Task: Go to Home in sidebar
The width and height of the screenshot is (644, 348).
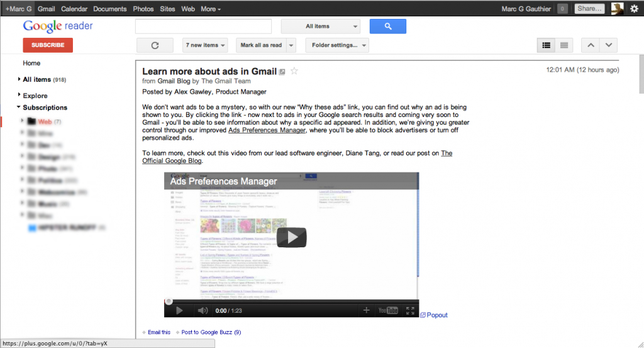Action: pos(31,64)
